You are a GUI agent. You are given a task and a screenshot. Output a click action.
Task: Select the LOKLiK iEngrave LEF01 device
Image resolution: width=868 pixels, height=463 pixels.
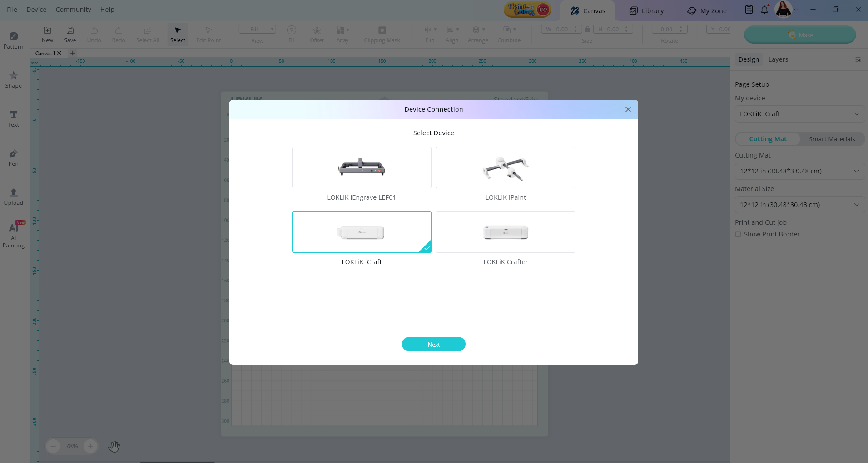point(362,167)
